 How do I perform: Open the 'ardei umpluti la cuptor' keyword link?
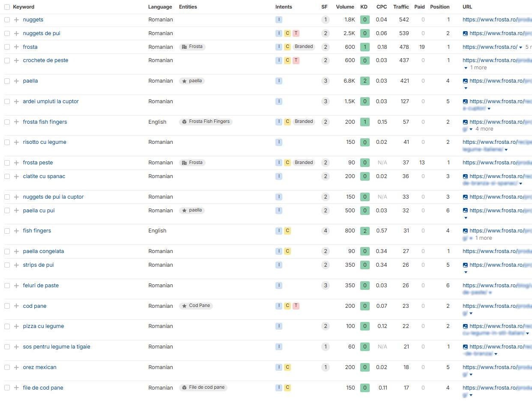click(x=51, y=101)
